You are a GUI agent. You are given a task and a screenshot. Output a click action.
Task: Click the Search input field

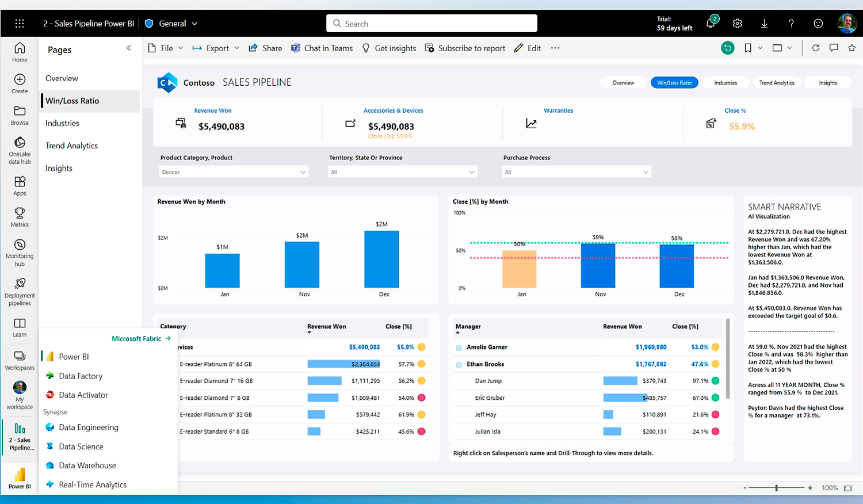tap(431, 24)
